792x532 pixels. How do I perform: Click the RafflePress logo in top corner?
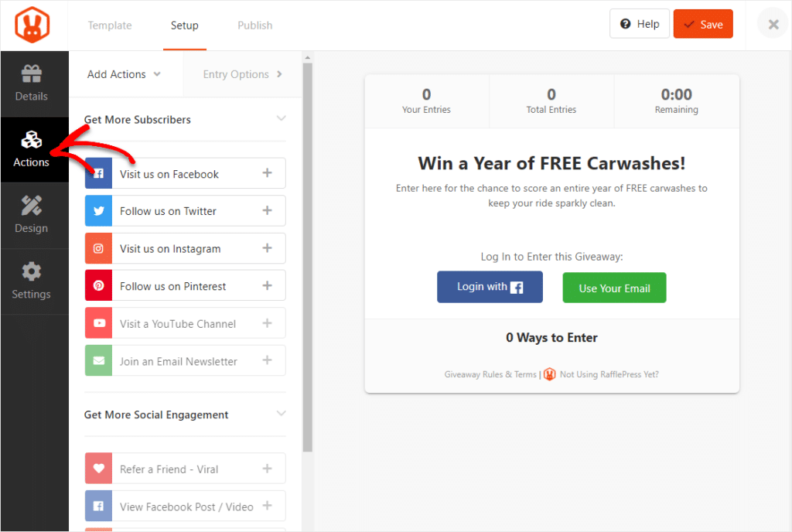point(34,23)
